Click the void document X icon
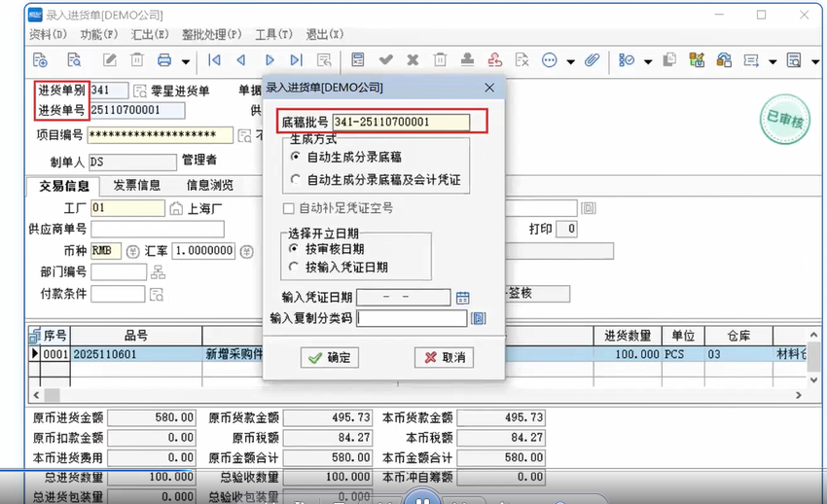 tap(521, 60)
